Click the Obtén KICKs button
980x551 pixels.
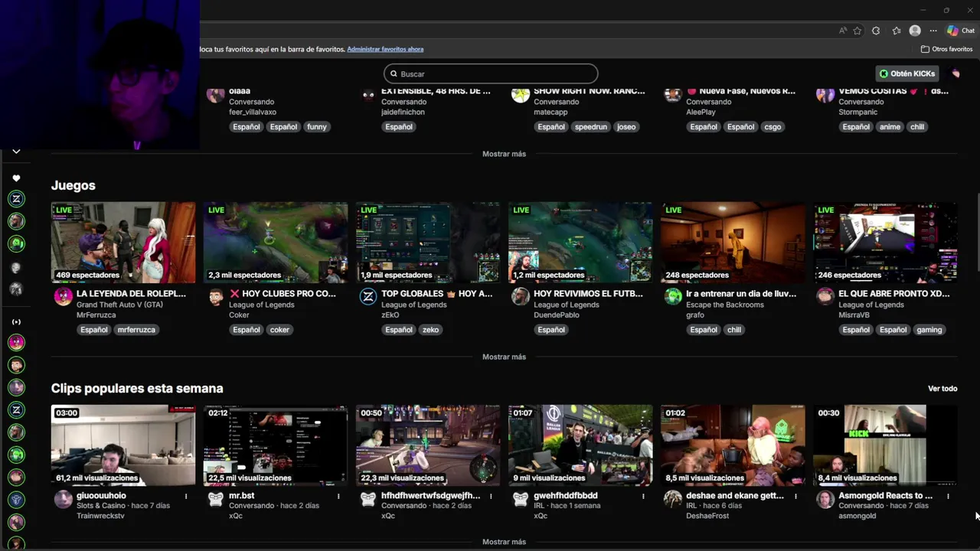coord(907,73)
